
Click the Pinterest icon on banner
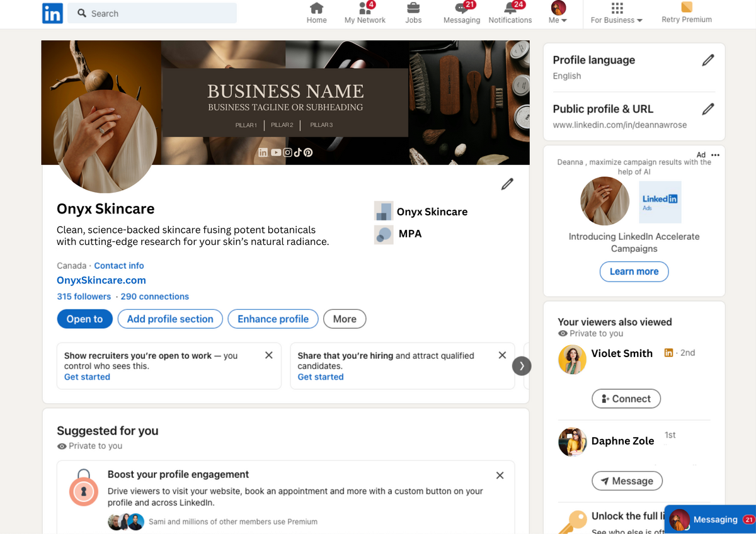pos(308,152)
